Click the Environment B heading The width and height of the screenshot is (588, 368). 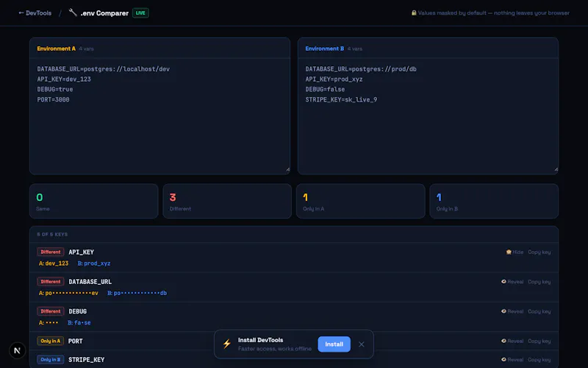tap(325, 49)
